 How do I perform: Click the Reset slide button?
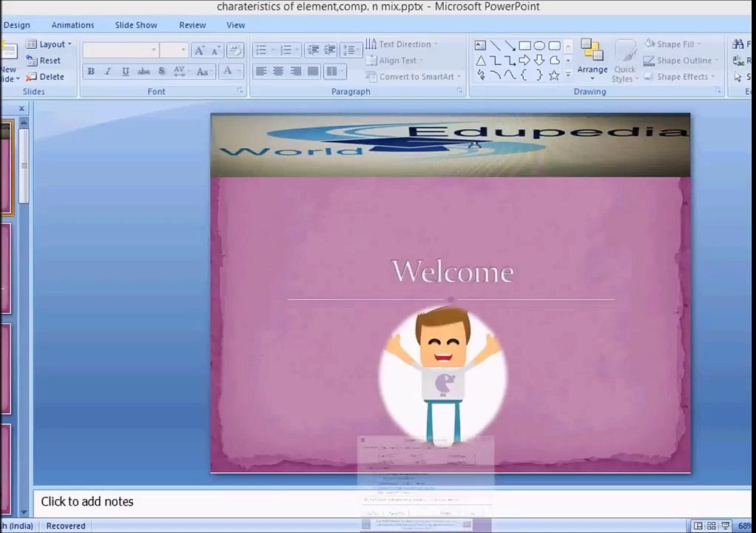point(44,61)
